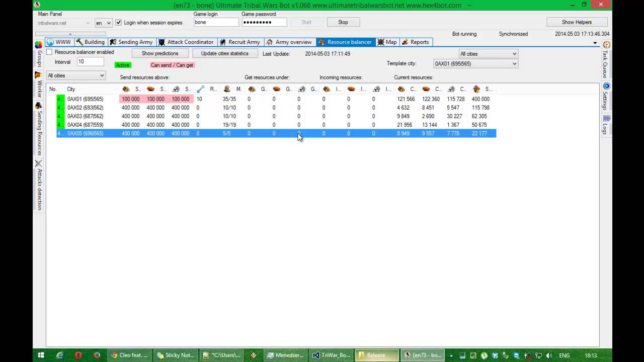Click iron Current resources column icon
This screenshot has height=362, width=644.
451,89
